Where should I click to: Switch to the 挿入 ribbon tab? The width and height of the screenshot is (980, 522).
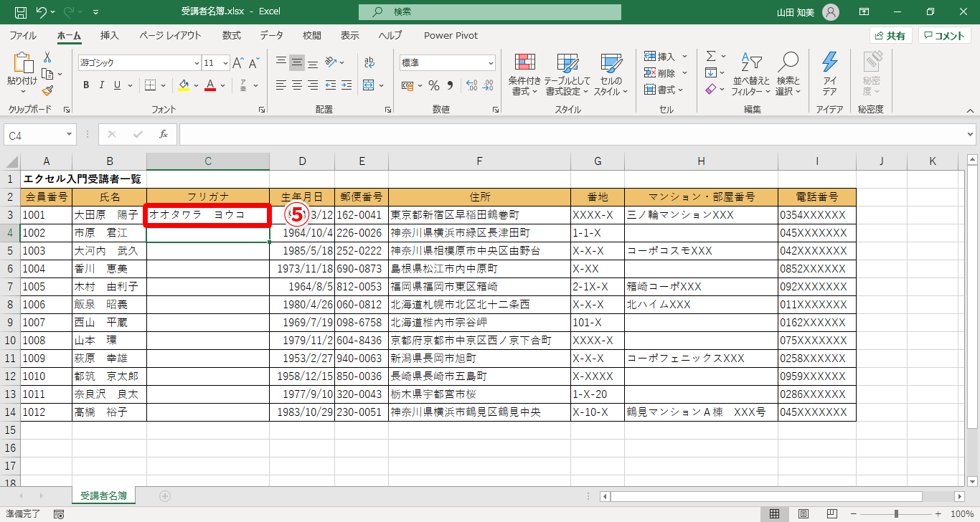point(110,35)
